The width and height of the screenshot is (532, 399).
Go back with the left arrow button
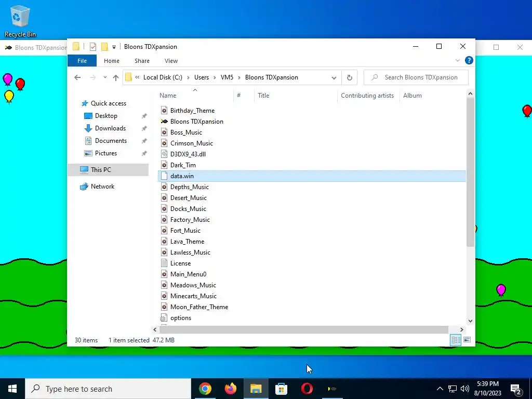point(77,77)
